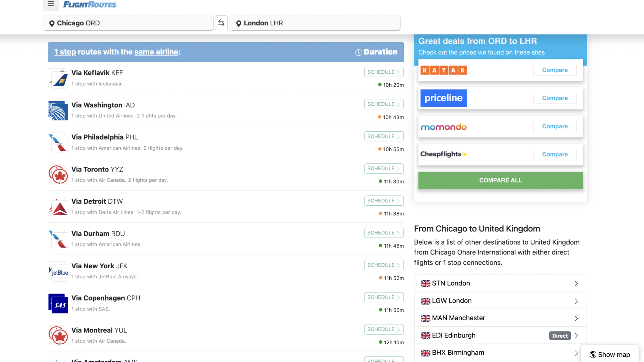
Task: Click the 12h 10m duration for Montreal
Action: pyautogui.click(x=393, y=342)
